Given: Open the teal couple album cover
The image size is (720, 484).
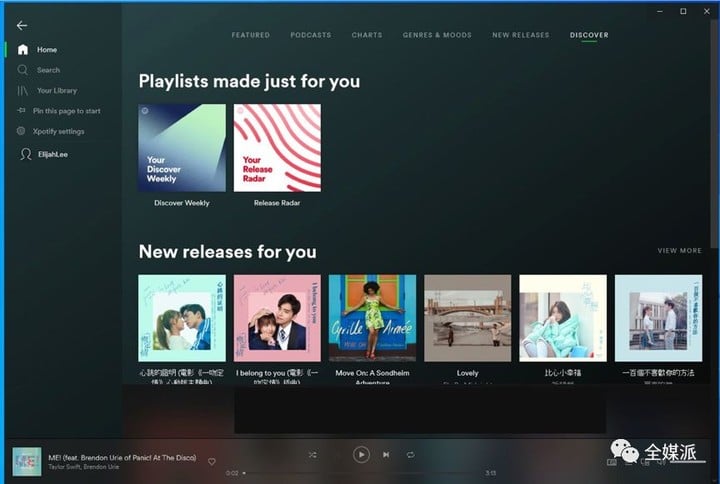Looking at the screenshot, I should point(182,318).
